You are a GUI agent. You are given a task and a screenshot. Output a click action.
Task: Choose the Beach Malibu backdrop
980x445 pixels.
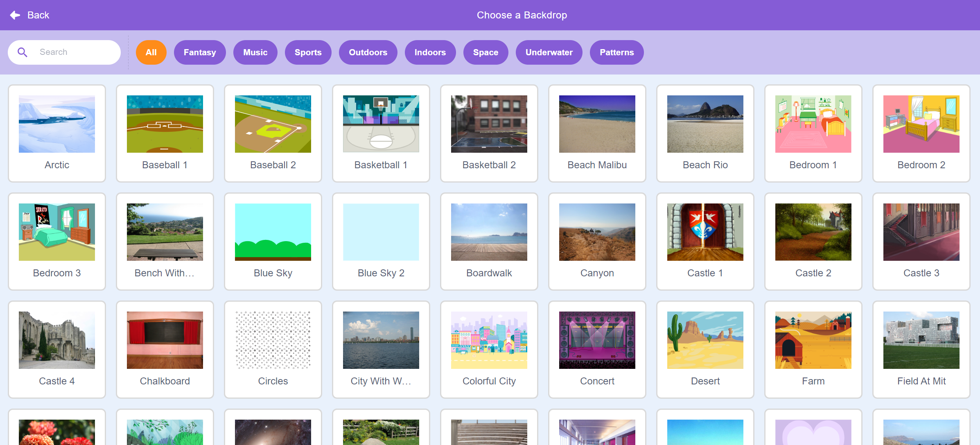pos(597,133)
